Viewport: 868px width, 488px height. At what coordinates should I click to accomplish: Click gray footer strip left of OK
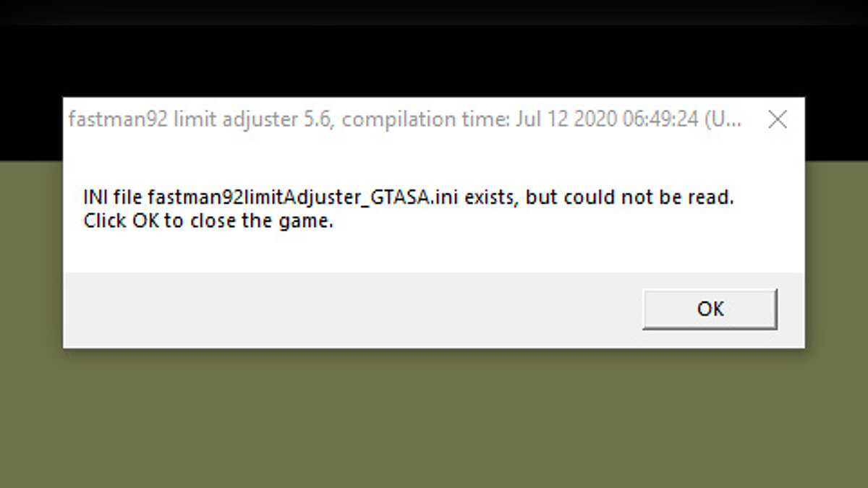coord(347,309)
